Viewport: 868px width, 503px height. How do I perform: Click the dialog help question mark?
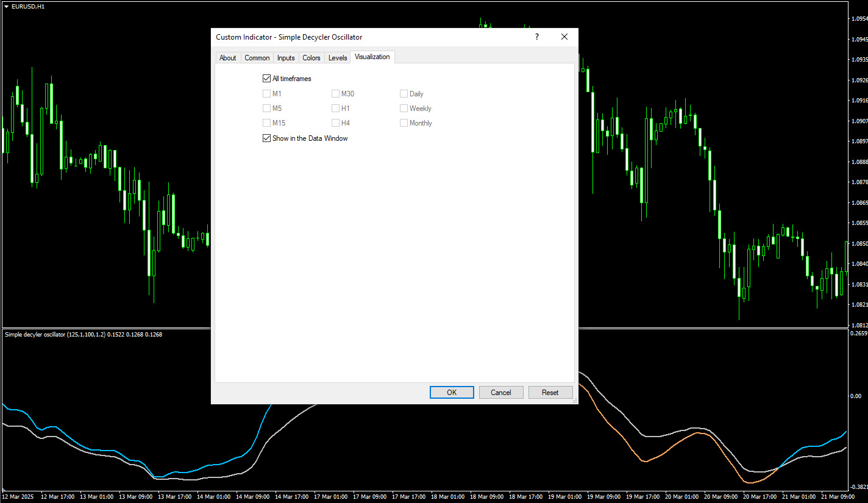pyautogui.click(x=537, y=37)
